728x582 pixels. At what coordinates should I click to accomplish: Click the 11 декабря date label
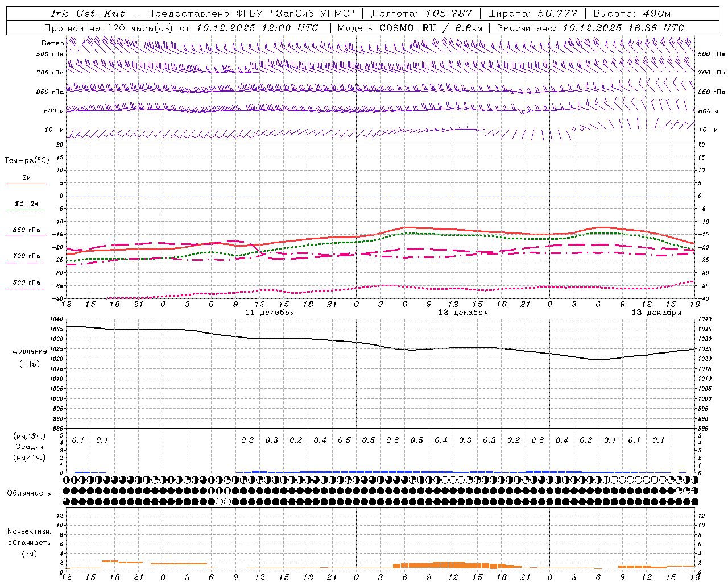pyautogui.click(x=270, y=313)
